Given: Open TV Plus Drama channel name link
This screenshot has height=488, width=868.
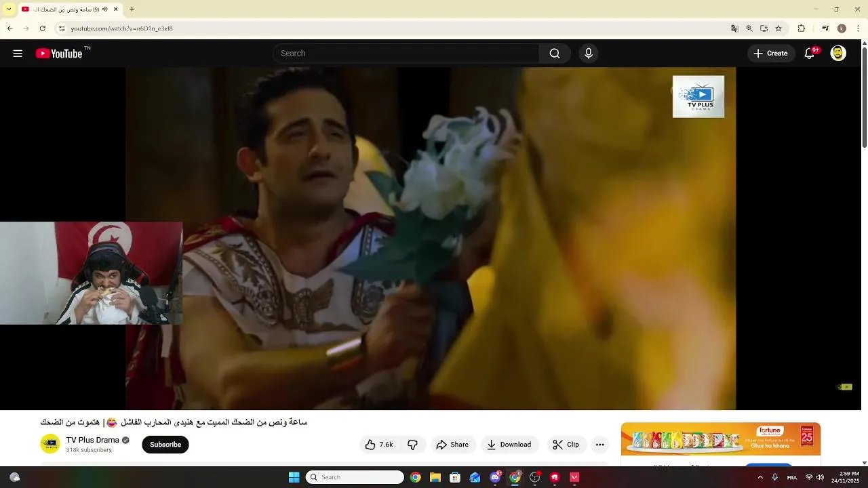Looking at the screenshot, I should click(x=93, y=440).
